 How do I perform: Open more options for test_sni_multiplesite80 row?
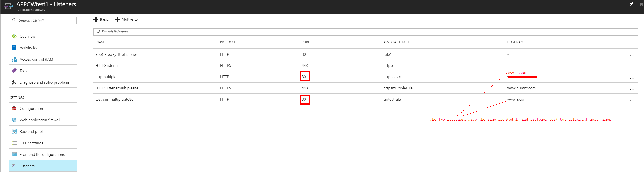click(632, 101)
